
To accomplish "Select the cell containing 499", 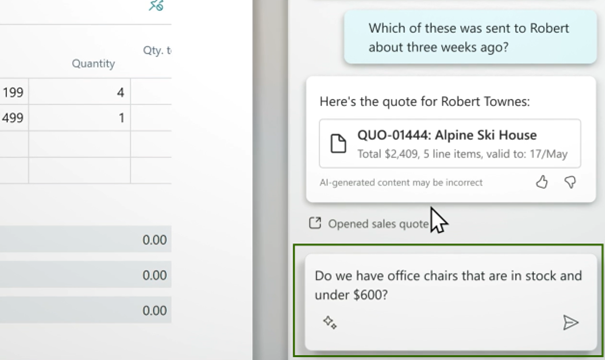I will pos(14,118).
